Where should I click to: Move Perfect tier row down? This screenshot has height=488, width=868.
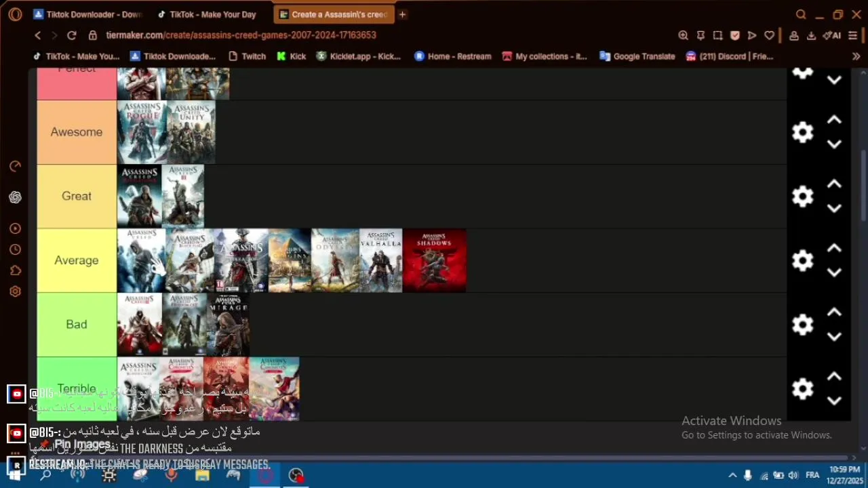[834, 80]
